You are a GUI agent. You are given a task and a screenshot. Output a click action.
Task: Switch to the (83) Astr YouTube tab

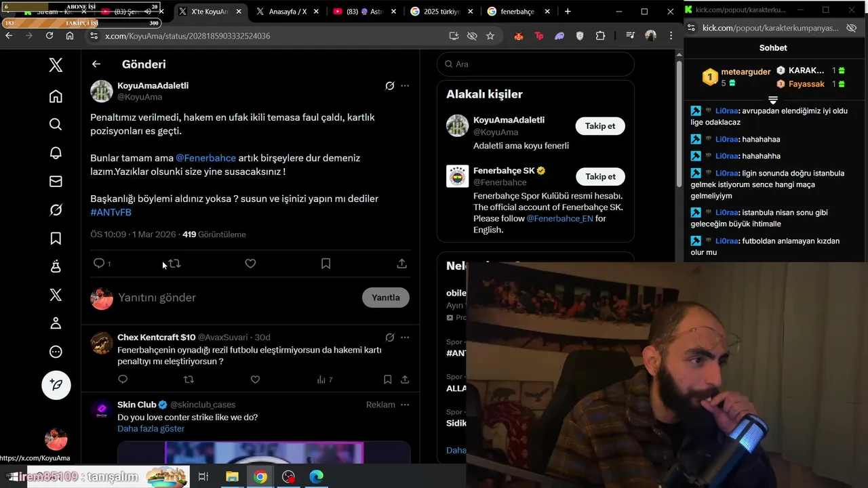point(365,12)
